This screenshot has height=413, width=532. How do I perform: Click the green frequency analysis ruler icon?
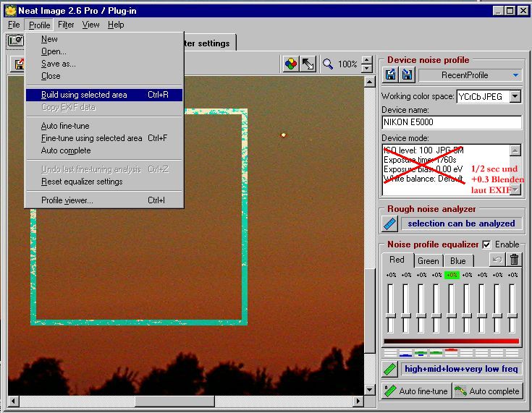(390, 369)
